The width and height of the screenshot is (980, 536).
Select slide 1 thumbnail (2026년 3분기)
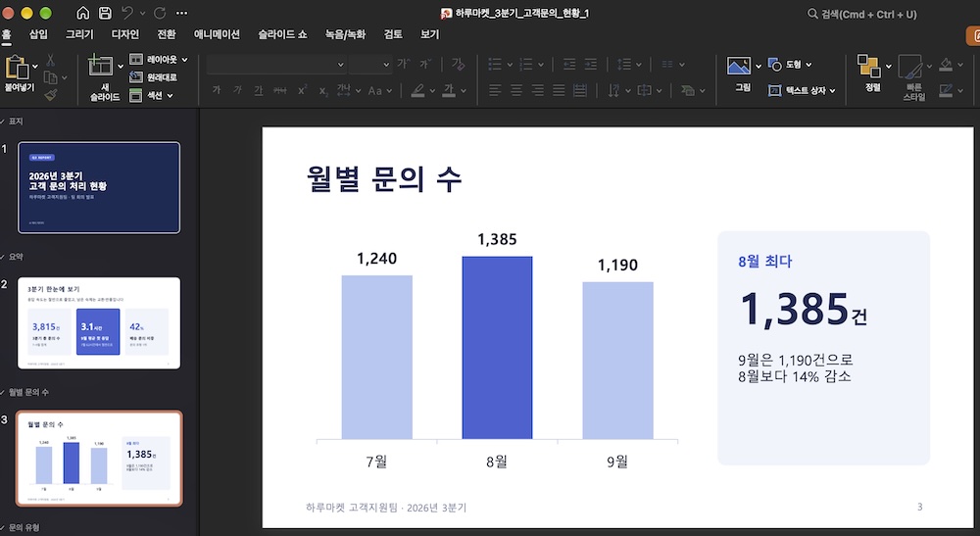point(99,187)
